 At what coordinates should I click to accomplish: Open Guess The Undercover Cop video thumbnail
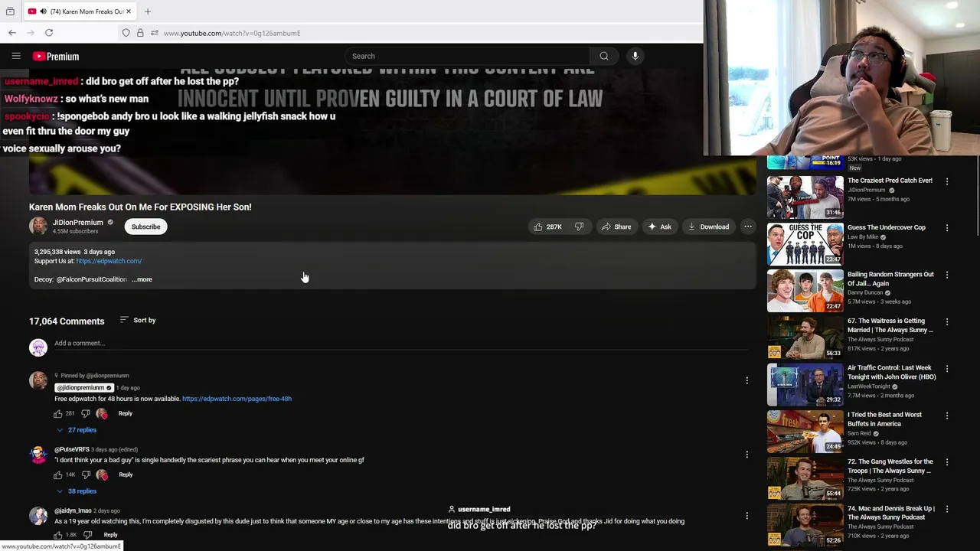805,244
